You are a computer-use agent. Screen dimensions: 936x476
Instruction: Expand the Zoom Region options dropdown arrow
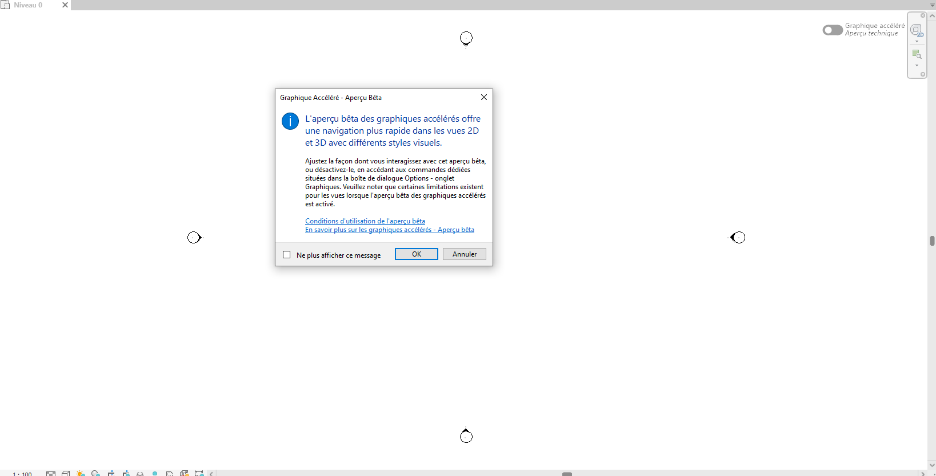pyautogui.click(x=917, y=65)
